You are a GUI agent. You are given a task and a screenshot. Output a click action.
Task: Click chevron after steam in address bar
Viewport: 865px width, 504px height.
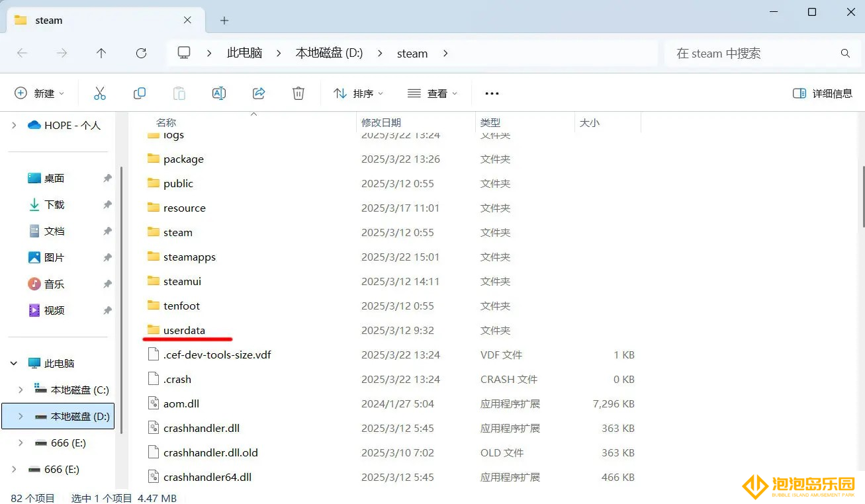(445, 54)
